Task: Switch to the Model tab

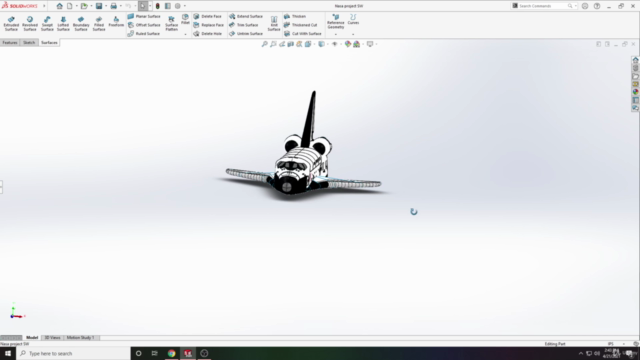Action: pyautogui.click(x=32, y=338)
